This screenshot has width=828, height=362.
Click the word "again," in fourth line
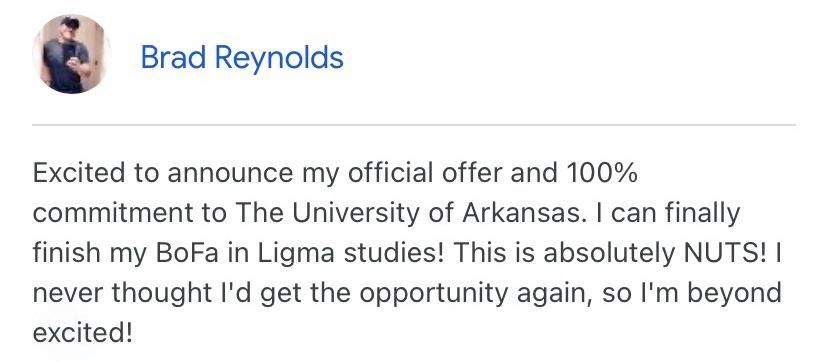(554, 295)
